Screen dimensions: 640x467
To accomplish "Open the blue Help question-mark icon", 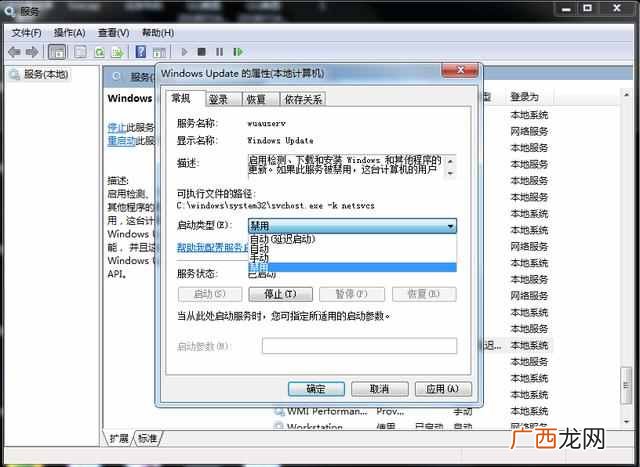I will [141, 52].
